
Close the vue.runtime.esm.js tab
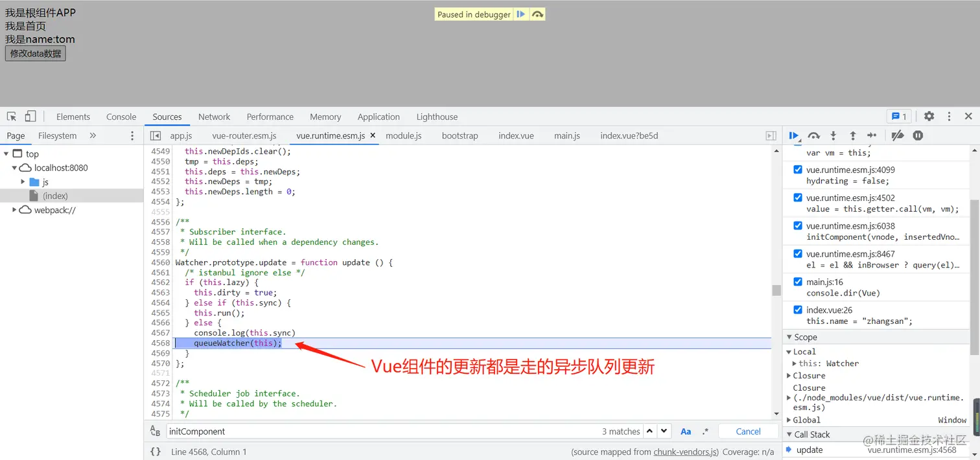(373, 135)
